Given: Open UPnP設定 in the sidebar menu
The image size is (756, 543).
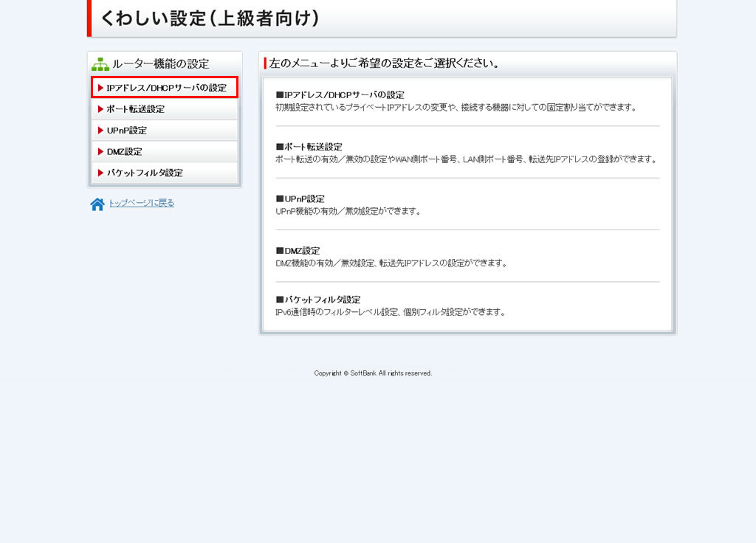Looking at the screenshot, I should pyautogui.click(x=127, y=131).
